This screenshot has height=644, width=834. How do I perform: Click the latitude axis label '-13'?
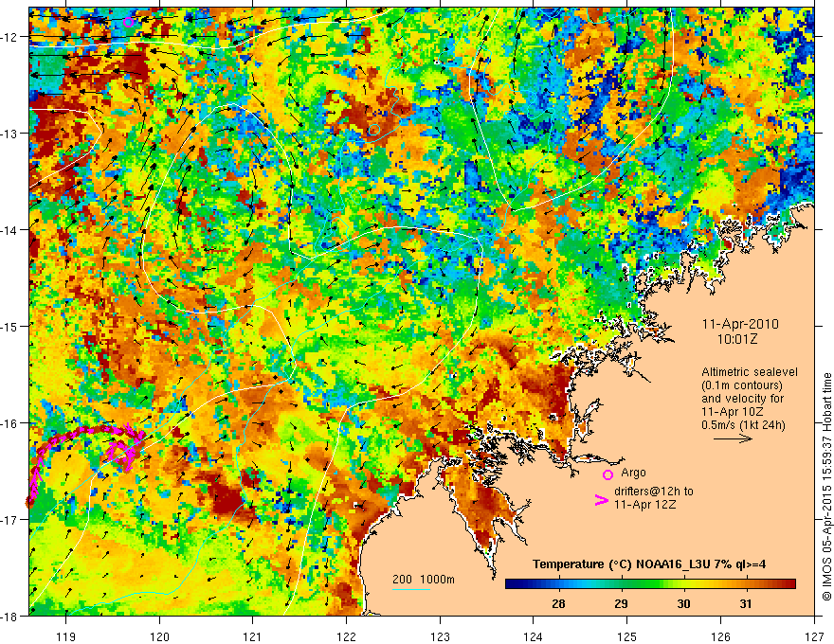(9, 134)
